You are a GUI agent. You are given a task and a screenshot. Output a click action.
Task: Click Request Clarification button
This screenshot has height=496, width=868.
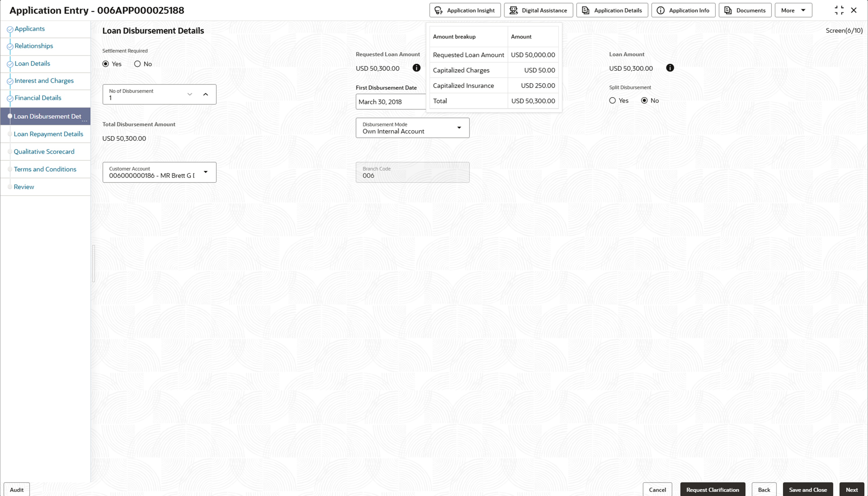712,490
